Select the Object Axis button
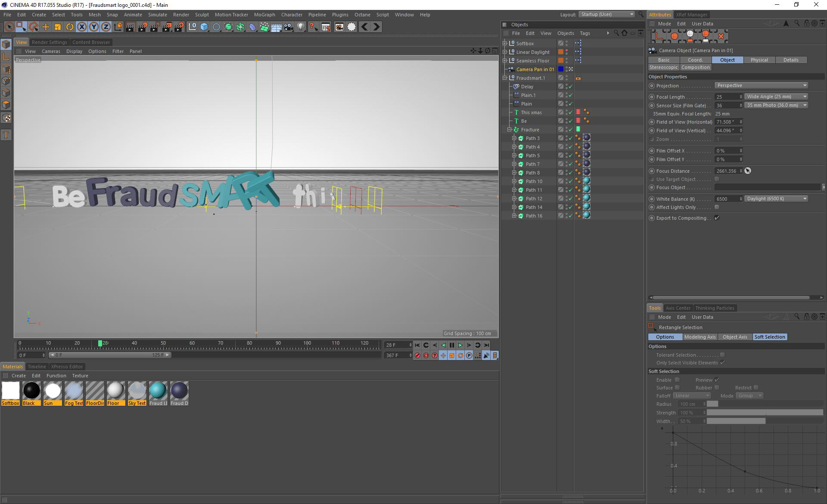 735,337
